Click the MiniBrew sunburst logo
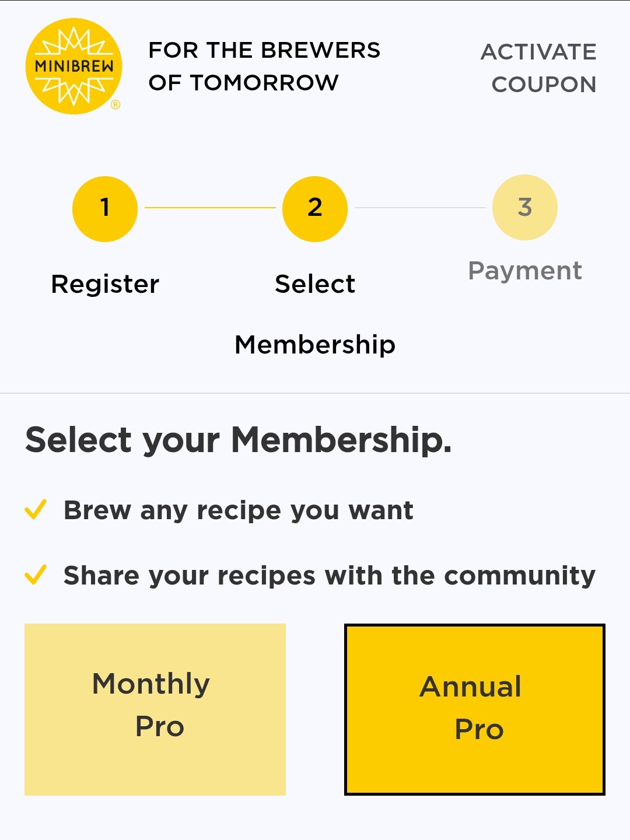This screenshot has height=840, width=630. [74, 66]
